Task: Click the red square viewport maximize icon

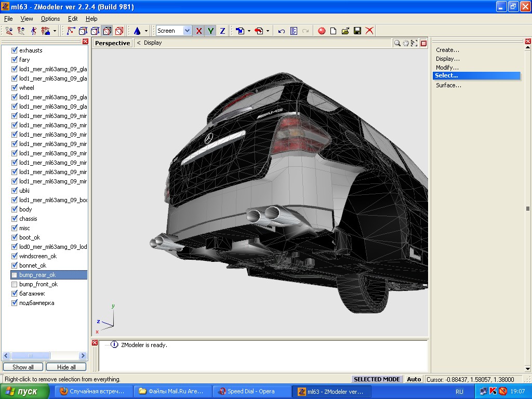Action: click(x=423, y=43)
